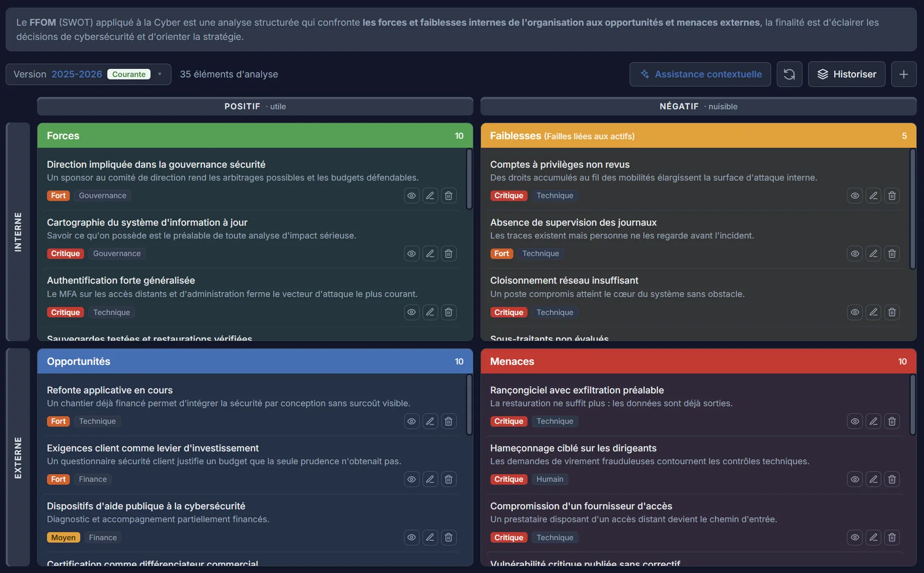924x573 pixels.
Task: Click the Historiser button
Action: click(846, 74)
